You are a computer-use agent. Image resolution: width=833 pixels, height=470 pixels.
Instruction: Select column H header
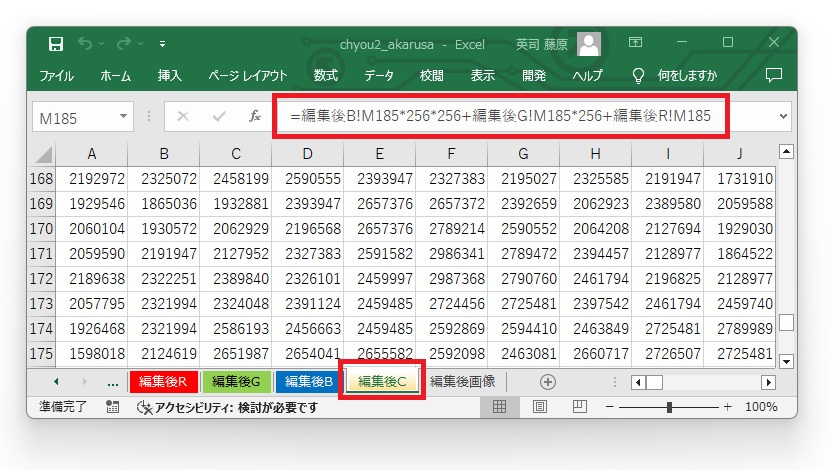596,154
